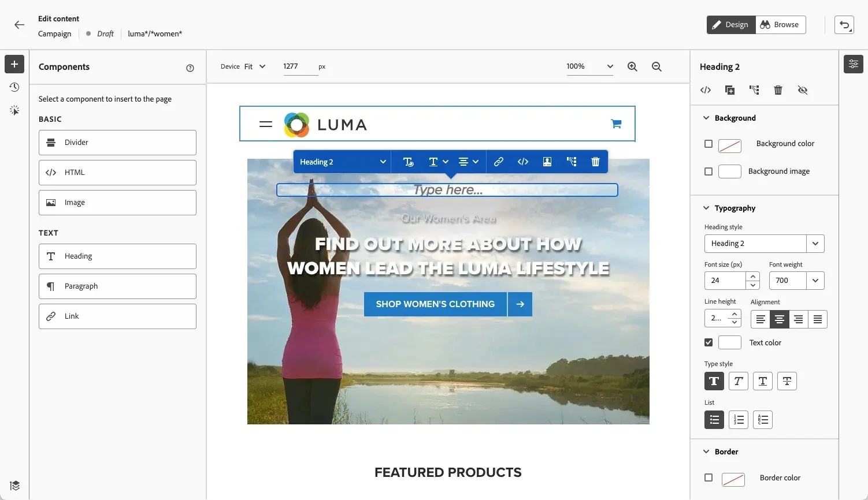Enable the Background color checkbox
Screen dimensions: 868x500
point(709,144)
